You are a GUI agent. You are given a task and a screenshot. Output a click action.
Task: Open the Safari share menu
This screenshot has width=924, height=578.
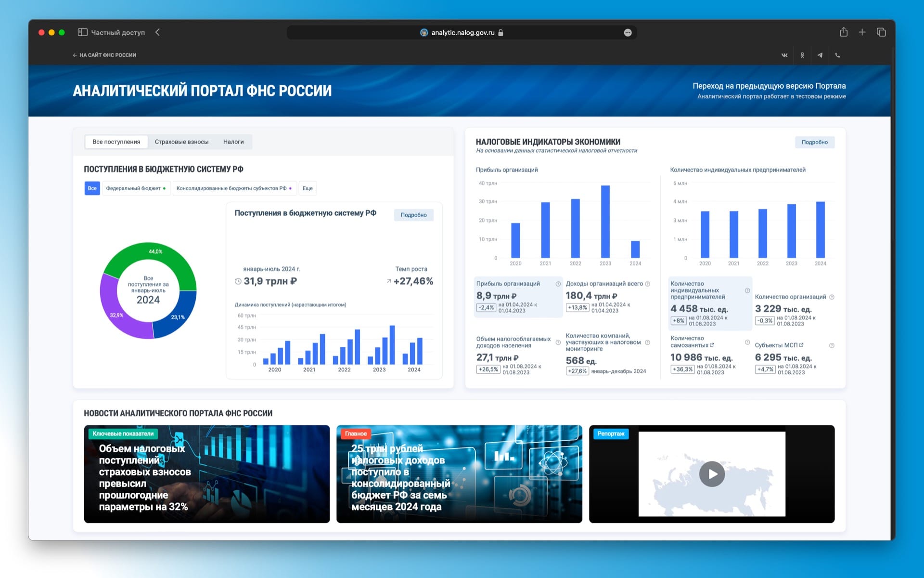(x=844, y=32)
